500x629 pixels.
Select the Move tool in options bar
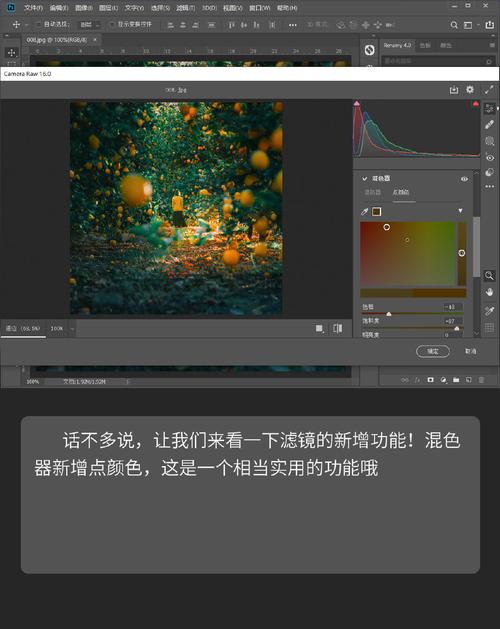(x=16, y=24)
